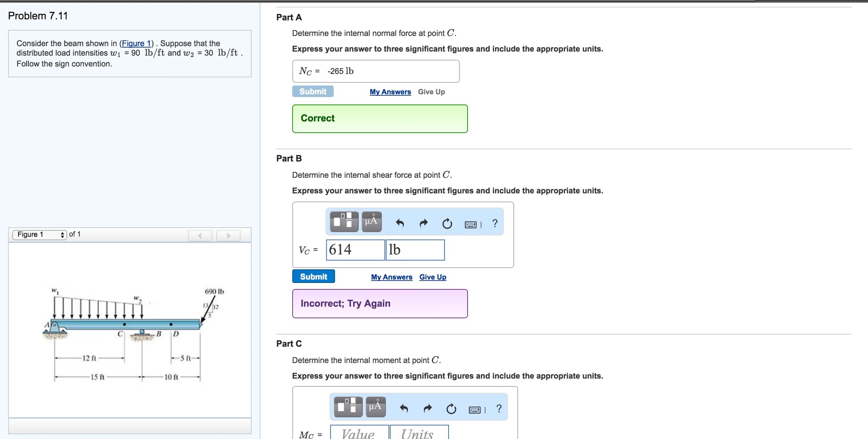Screen dimensions: 868x439
Task: Submit the Part B answer
Action: (313, 276)
